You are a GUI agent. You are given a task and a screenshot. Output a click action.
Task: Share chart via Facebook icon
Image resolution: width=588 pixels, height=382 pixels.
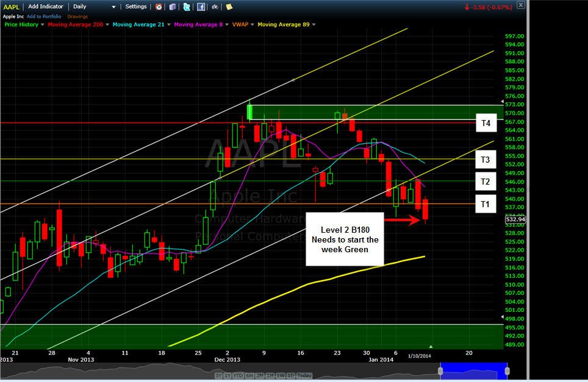point(201,7)
